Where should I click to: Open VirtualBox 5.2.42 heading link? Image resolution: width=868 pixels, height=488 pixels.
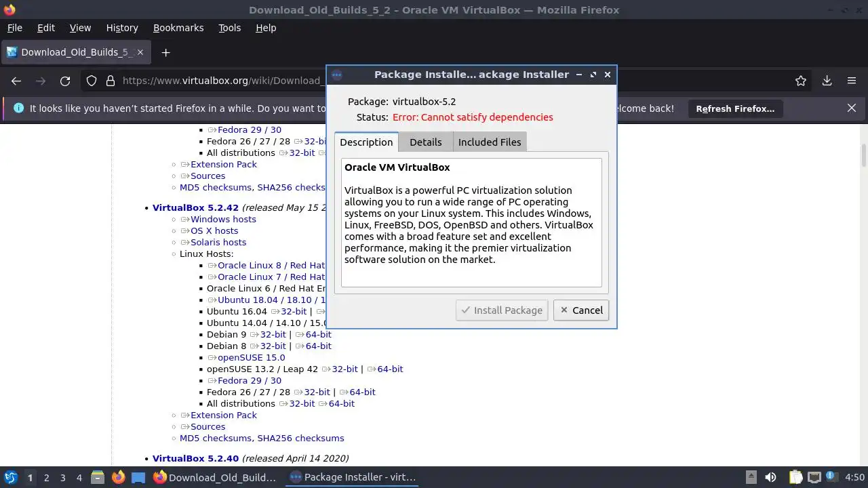[x=195, y=207]
